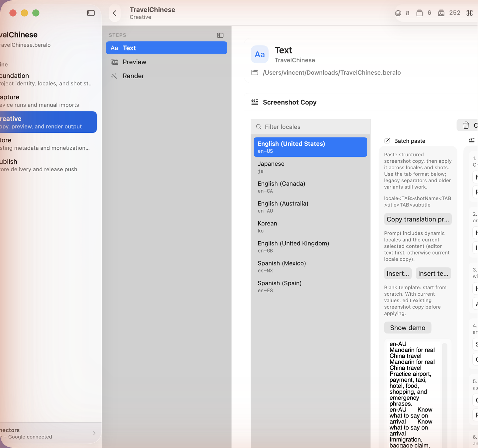Click the Batch paste heading
The width and height of the screenshot is (478, 448).
410,141
